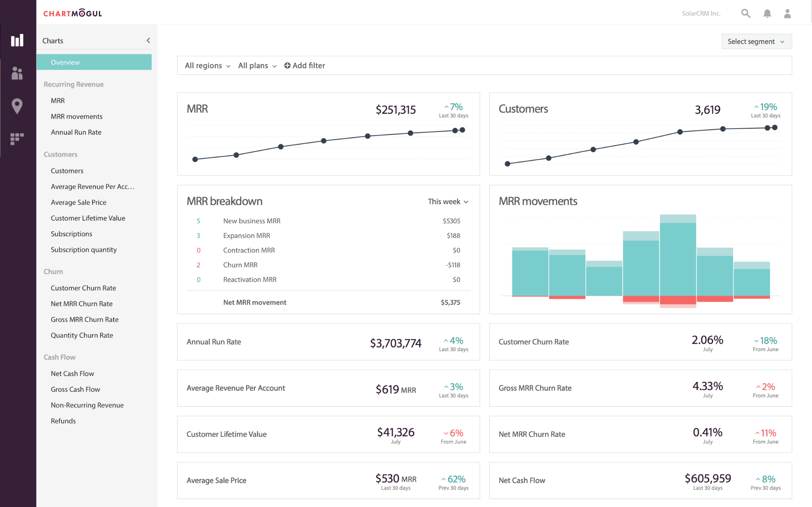The height and width of the screenshot is (507, 812).
Task: Click the search magnifier icon
Action: 745,13
